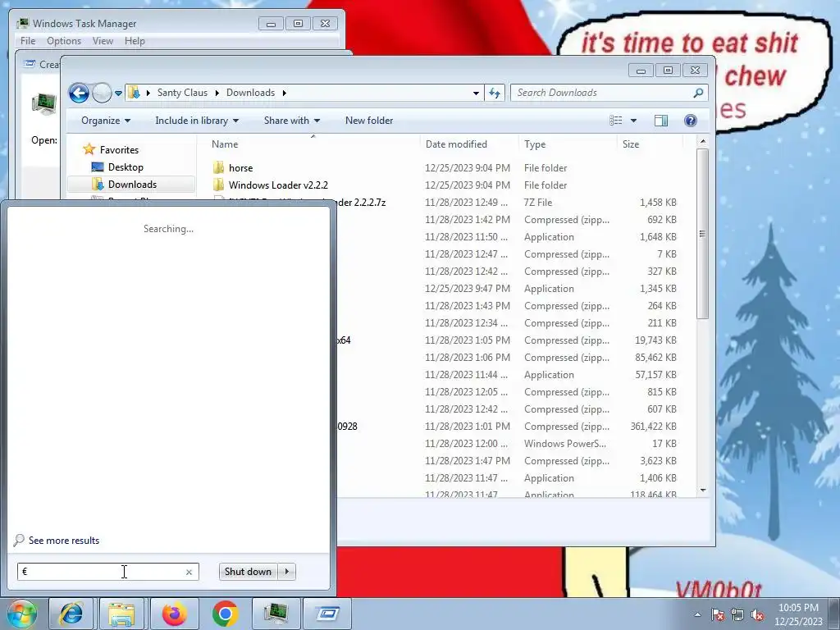Open View menu in Task Manager
Image resolution: width=840 pixels, height=630 pixels.
pos(103,41)
